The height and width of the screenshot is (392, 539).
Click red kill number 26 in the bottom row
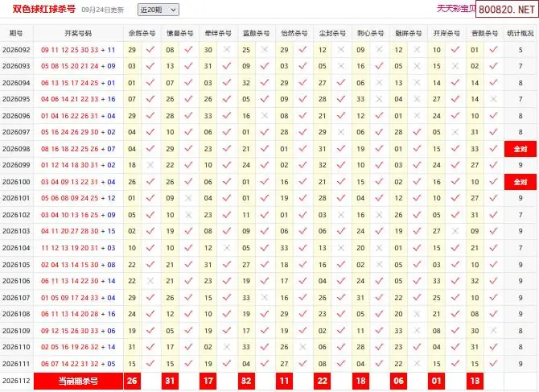click(132, 381)
